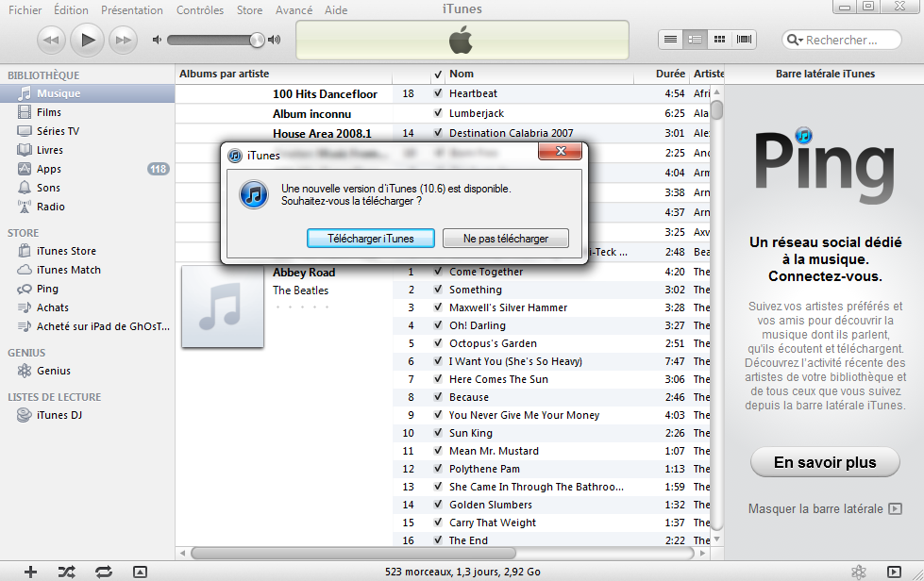Uncheck the Sun King checkbox

pyautogui.click(x=438, y=433)
